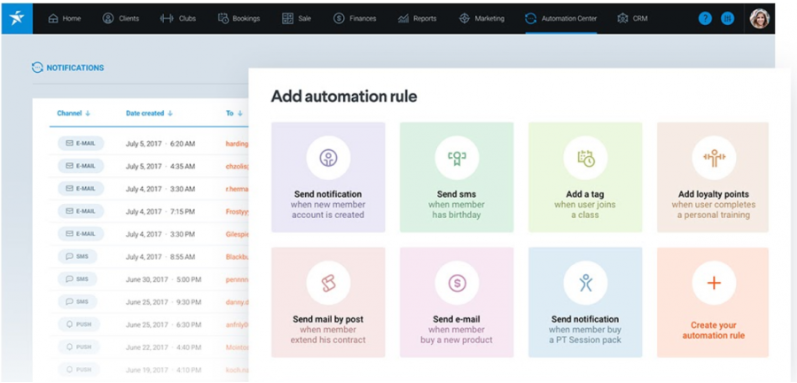Click PUSH badge for June 22, 4:40 PM
Screen dimensions: 797x383
[x=79, y=346]
